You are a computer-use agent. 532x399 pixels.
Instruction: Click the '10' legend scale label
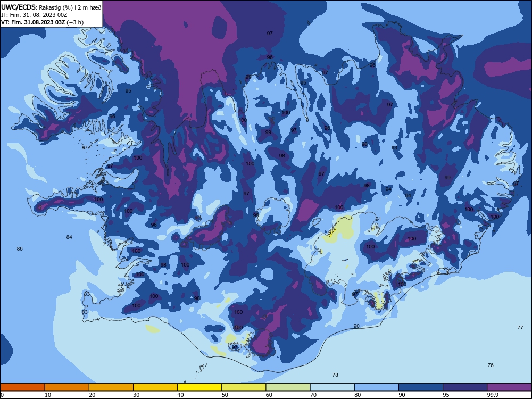tap(48, 395)
